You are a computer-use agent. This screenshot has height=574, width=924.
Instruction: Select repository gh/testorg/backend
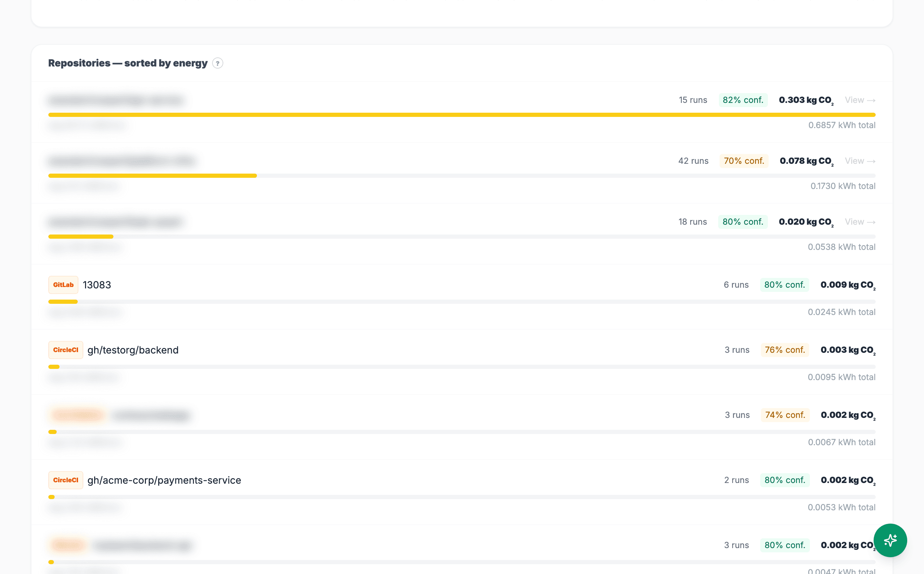pos(133,350)
